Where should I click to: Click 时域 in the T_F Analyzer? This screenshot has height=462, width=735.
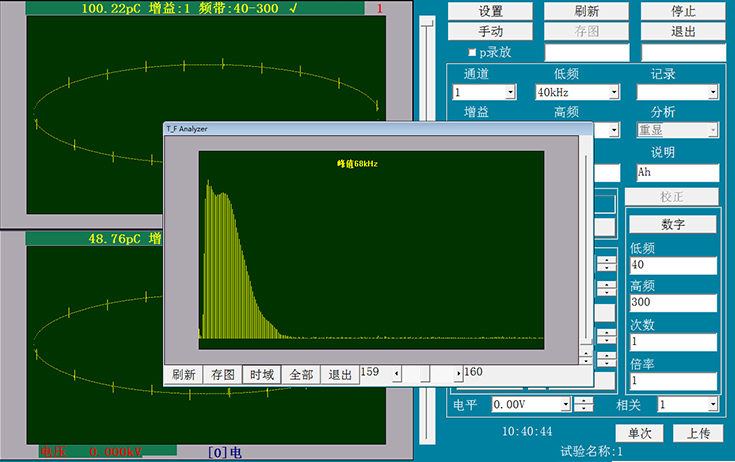(x=262, y=375)
